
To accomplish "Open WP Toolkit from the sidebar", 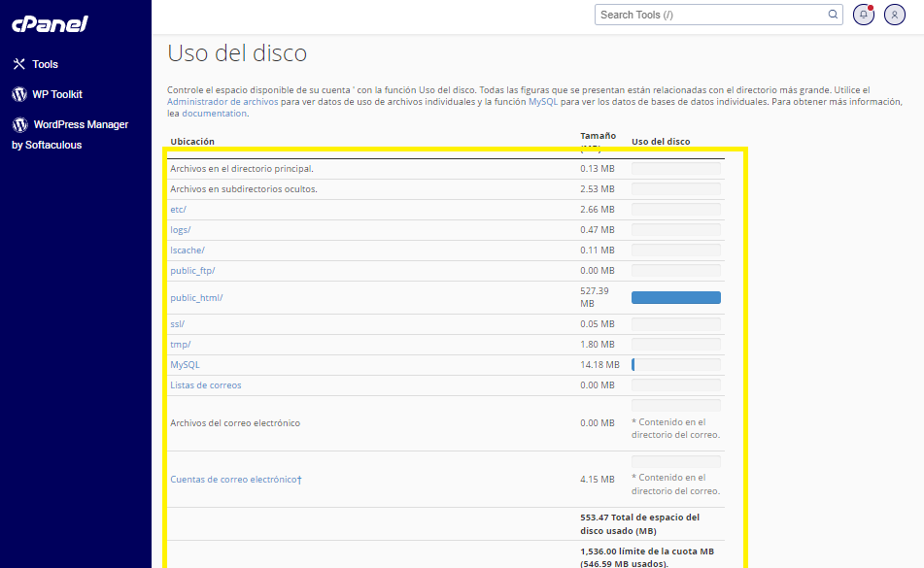I will (x=56, y=94).
